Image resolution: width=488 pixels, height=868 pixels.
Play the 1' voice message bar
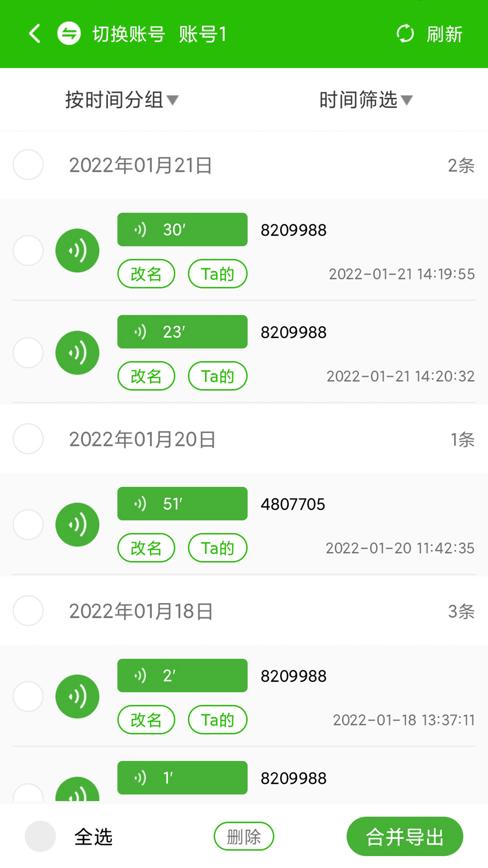(x=182, y=778)
